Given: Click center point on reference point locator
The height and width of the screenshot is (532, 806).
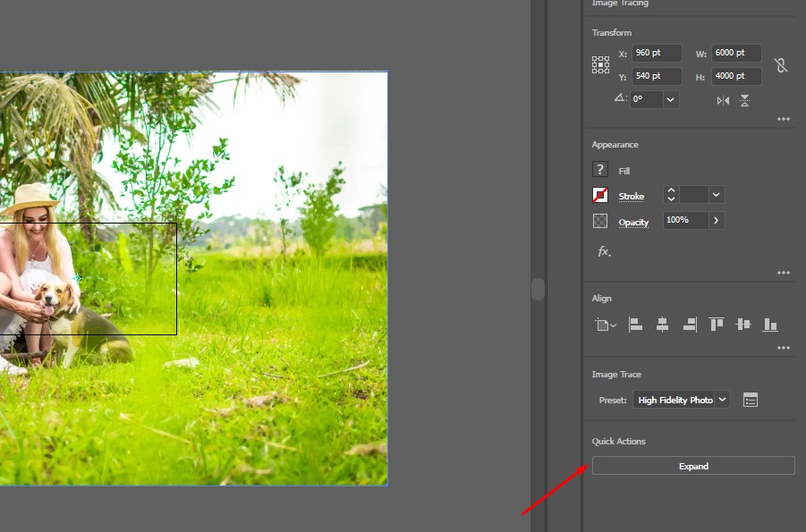Looking at the screenshot, I should click(600, 64).
